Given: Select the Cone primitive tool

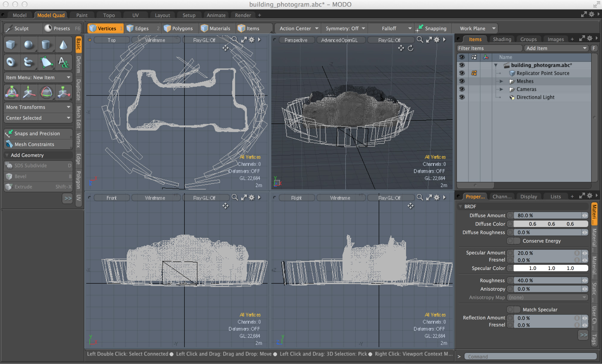Looking at the screenshot, I should [63, 45].
